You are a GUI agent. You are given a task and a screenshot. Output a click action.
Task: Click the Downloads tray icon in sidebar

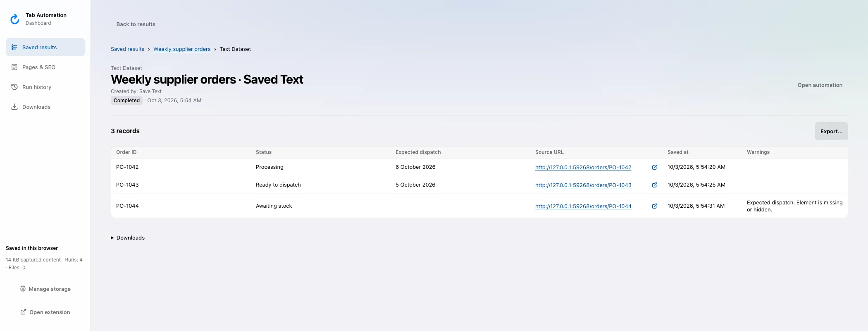14,107
